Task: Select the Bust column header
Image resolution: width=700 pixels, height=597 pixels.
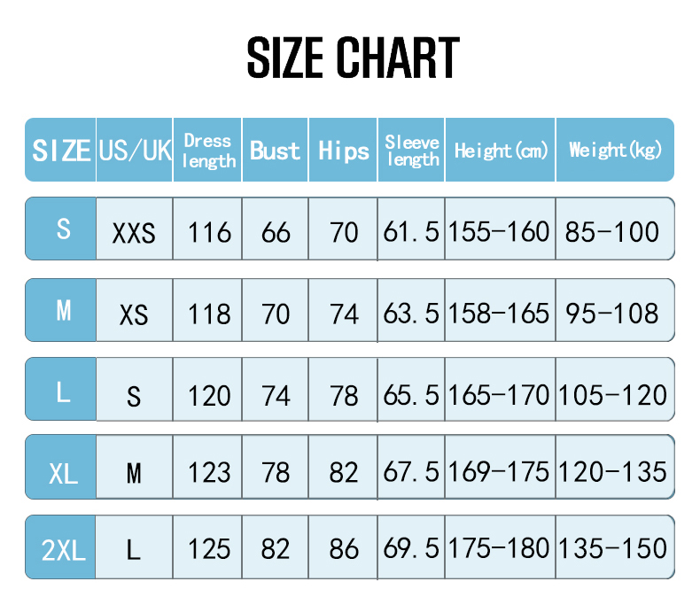Action: 275,151
